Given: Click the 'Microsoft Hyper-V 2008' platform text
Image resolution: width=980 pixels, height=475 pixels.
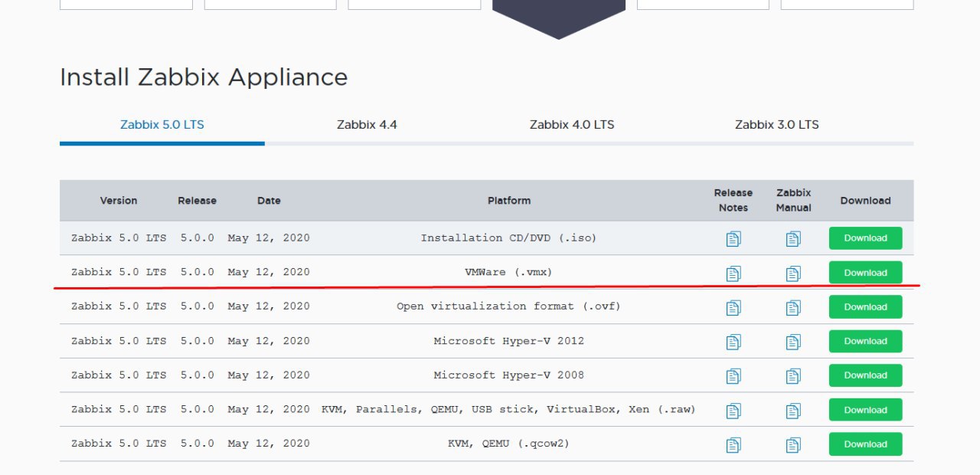Looking at the screenshot, I should pos(508,375).
